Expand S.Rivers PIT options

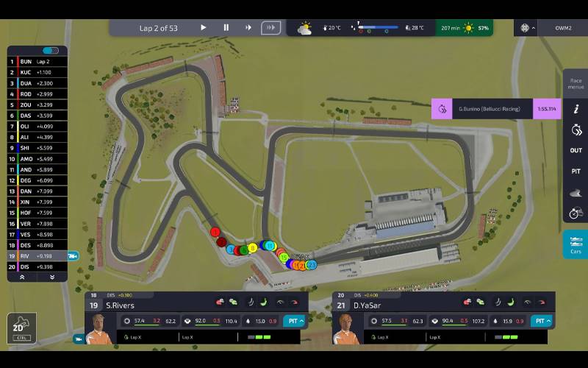295,321
